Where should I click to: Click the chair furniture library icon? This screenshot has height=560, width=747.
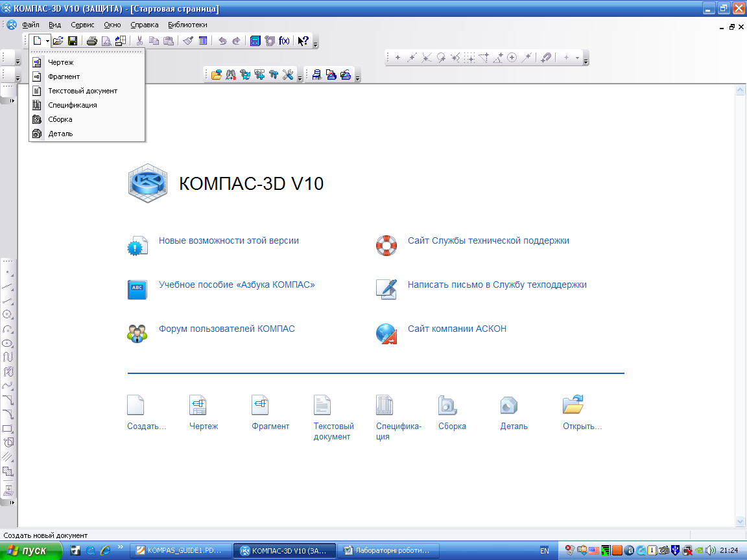(317, 75)
